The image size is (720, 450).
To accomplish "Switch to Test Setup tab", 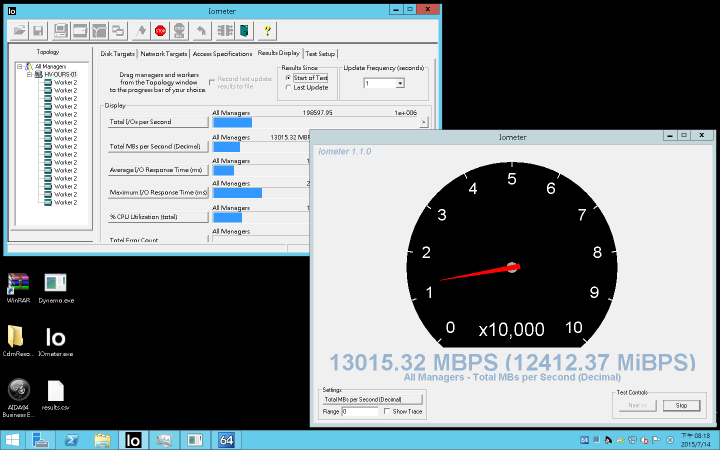I will tap(320, 54).
